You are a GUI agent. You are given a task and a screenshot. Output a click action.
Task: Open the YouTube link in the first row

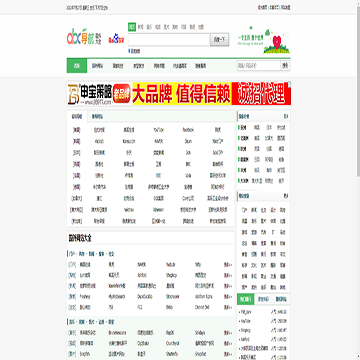[x=158, y=130]
